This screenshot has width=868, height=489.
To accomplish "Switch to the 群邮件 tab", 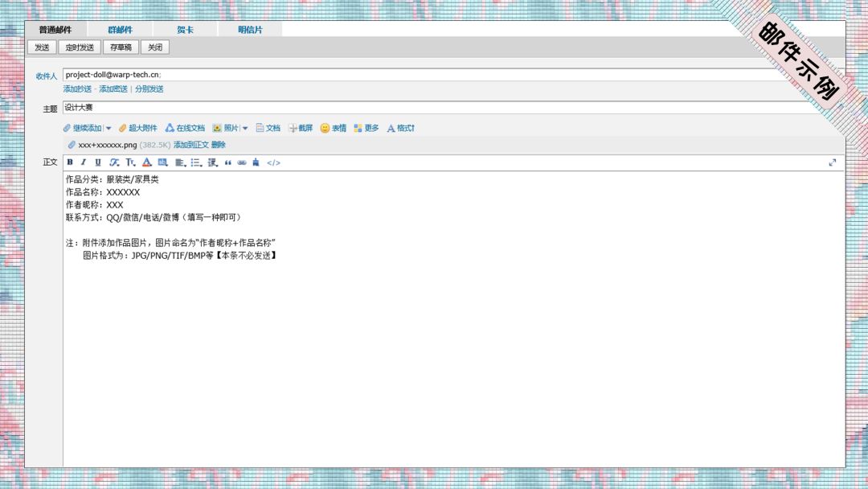I will pyautogui.click(x=120, y=30).
